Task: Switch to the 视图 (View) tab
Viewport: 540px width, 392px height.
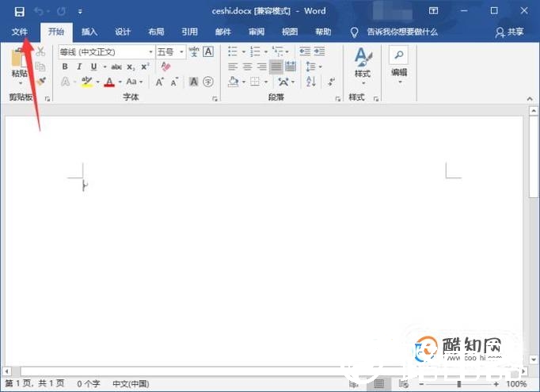Action: (290, 32)
